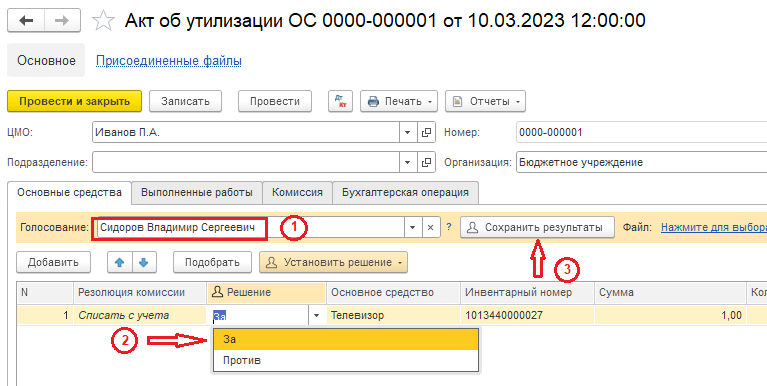The width and height of the screenshot is (767, 386).
Task: Clear the Голосование field with X
Action: tap(430, 227)
